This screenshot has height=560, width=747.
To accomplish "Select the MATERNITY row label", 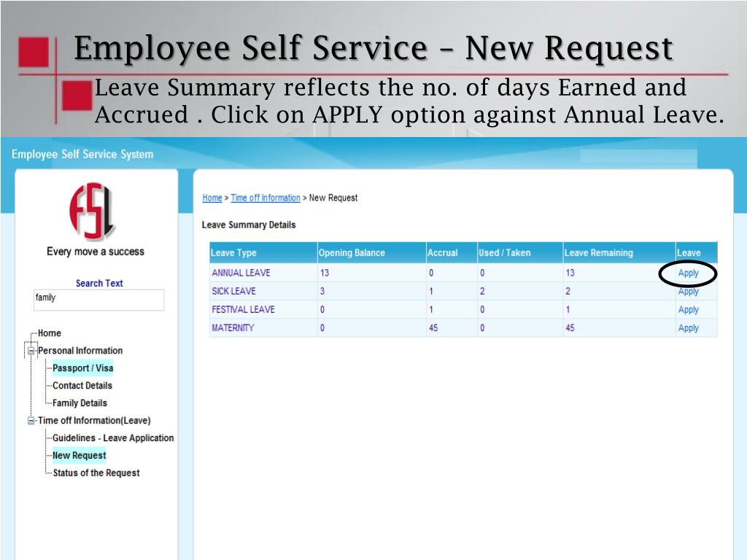I will click(233, 327).
